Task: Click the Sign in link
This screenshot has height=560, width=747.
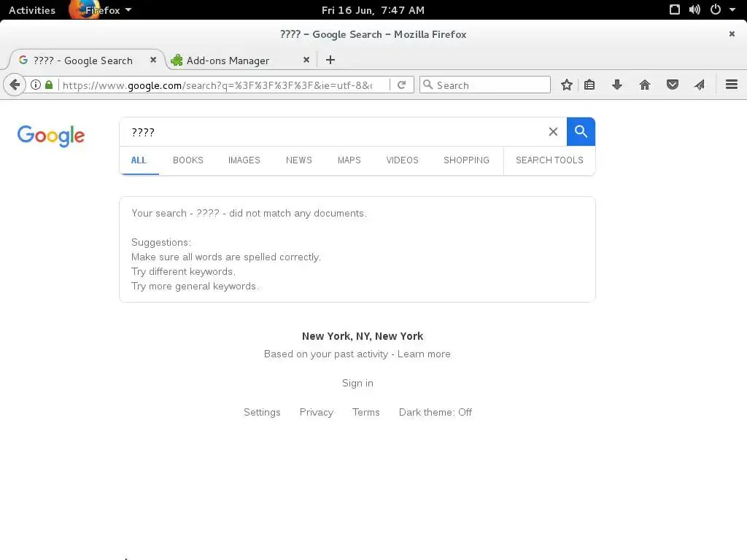Action: (x=357, y=383)
